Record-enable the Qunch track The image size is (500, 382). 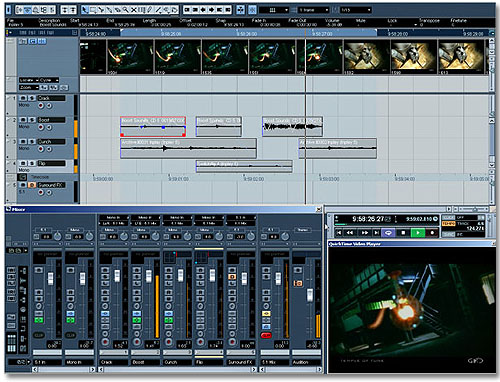(x=41, y=149)
